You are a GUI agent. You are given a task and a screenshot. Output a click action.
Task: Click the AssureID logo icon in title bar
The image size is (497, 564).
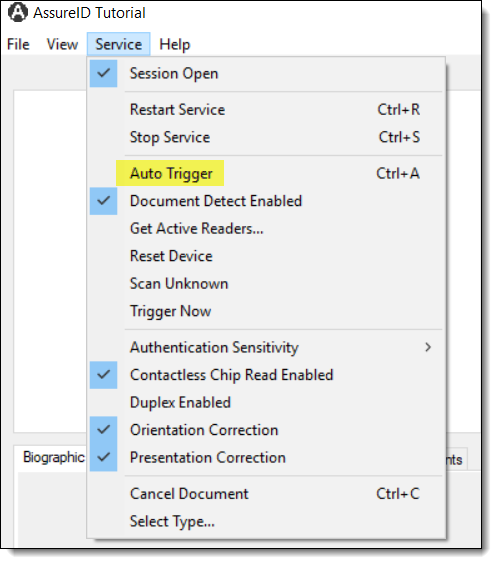pyautogui.click(x=18, y=13)
